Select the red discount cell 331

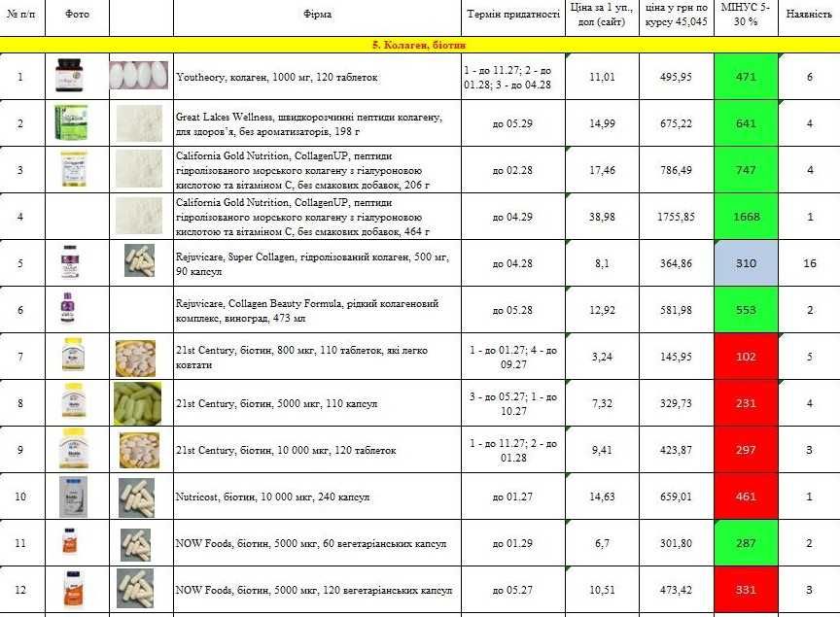point(746,590)
